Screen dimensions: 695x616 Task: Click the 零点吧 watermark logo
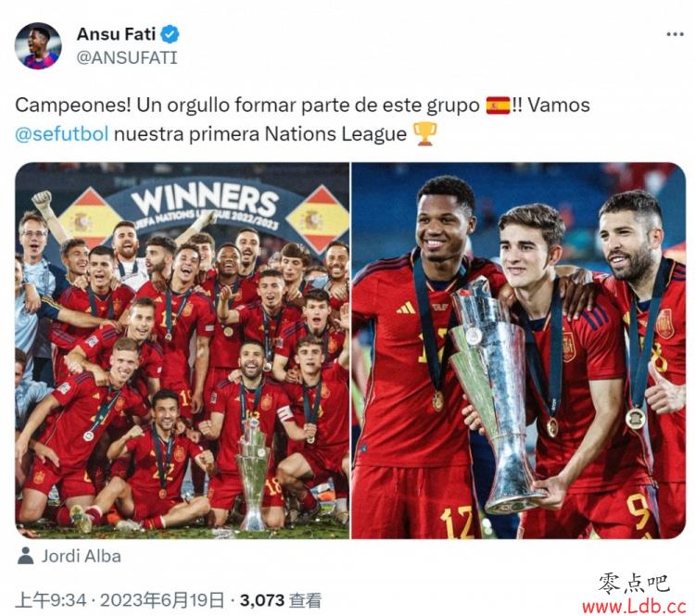coord(634,583)
